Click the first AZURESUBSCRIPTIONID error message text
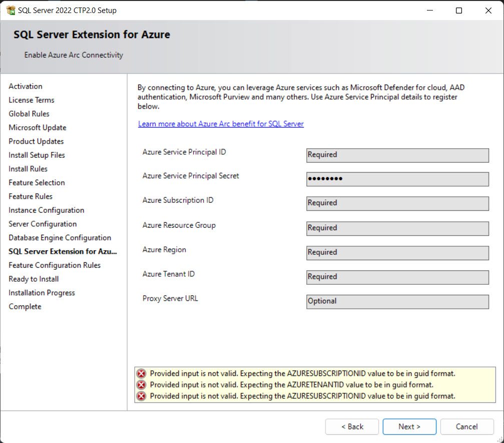Image resolution: width=504 pixels, height=443 pixels. click(x=302, y=373)
